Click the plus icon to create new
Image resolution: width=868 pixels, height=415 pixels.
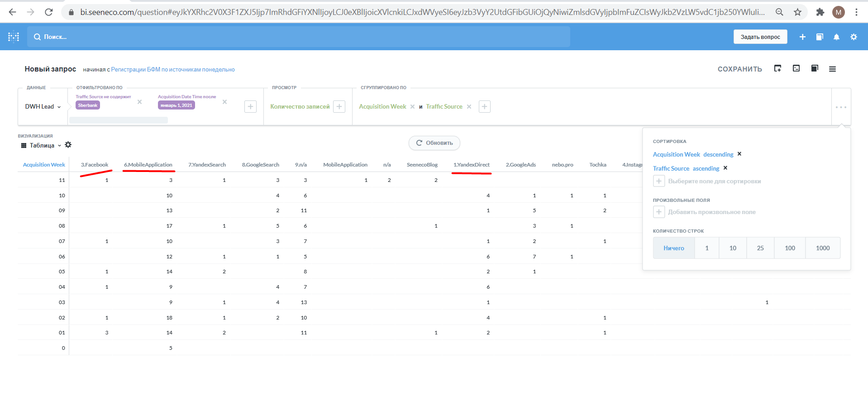(802, 37)
